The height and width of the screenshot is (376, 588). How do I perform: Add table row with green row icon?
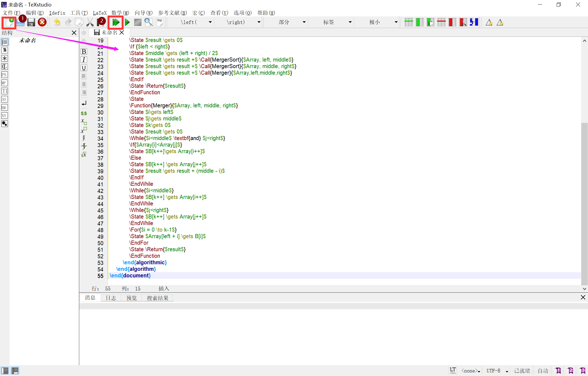coord(409,22)
